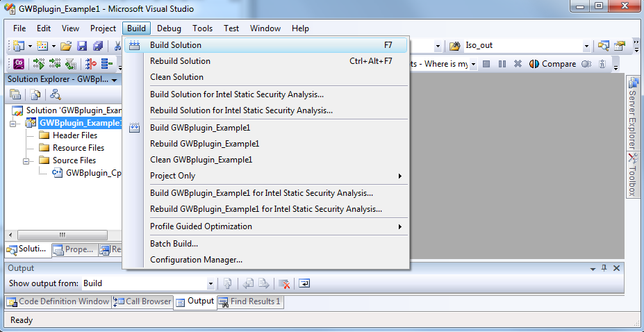Open the Add New Item dropdown arrow
Image resolution: width=644 pixels, height=332 pixels.
click(x=53, y=46)
